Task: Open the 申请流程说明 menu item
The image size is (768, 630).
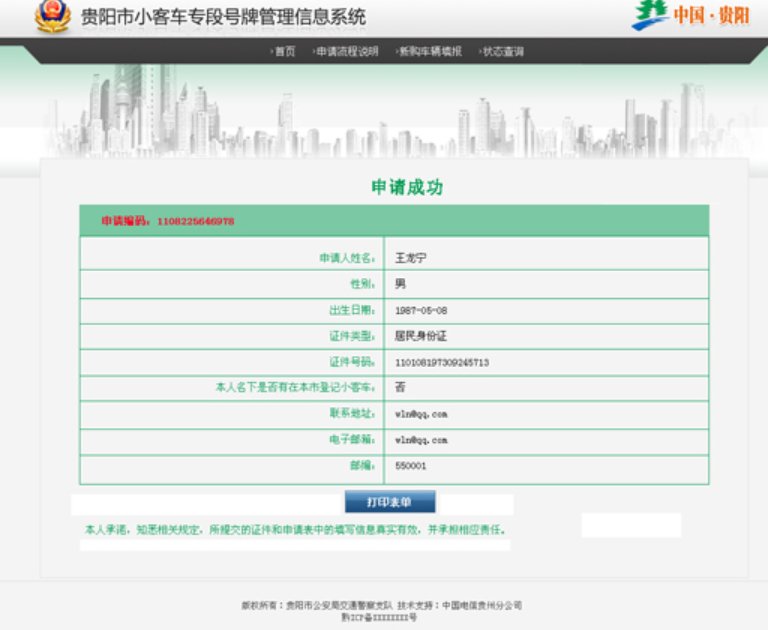Action: pyautogui.click(x=346, y=51)
